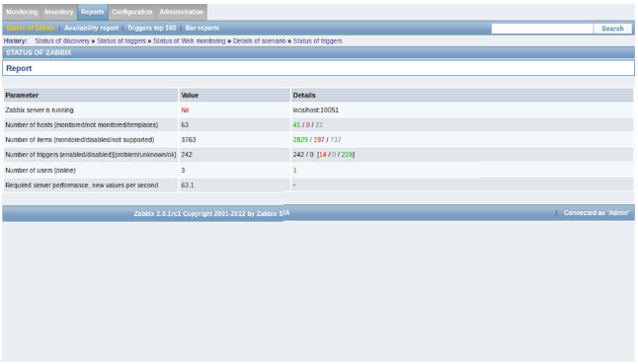Select the Reports tab
Viewport: 638px width, 364px height.
click(x=93, y=12)
